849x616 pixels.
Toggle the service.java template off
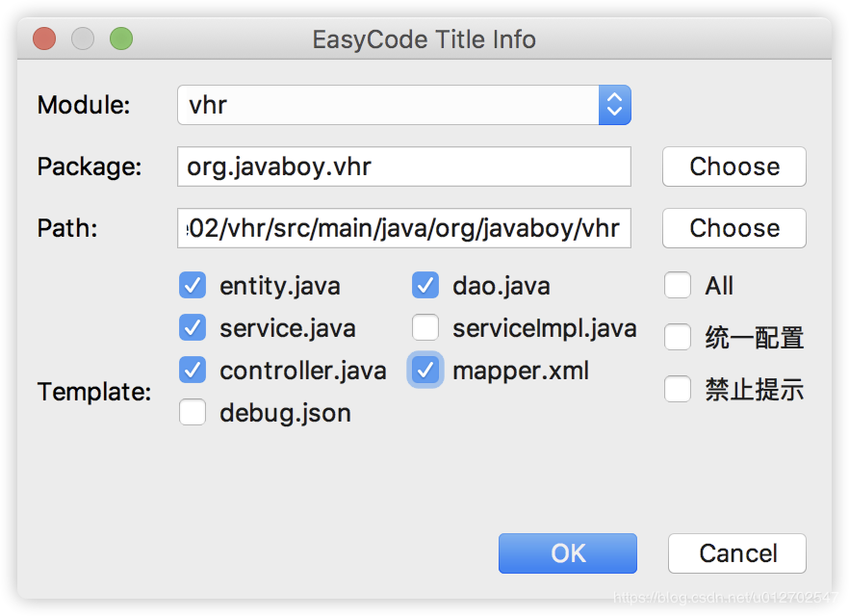point(193,327)
